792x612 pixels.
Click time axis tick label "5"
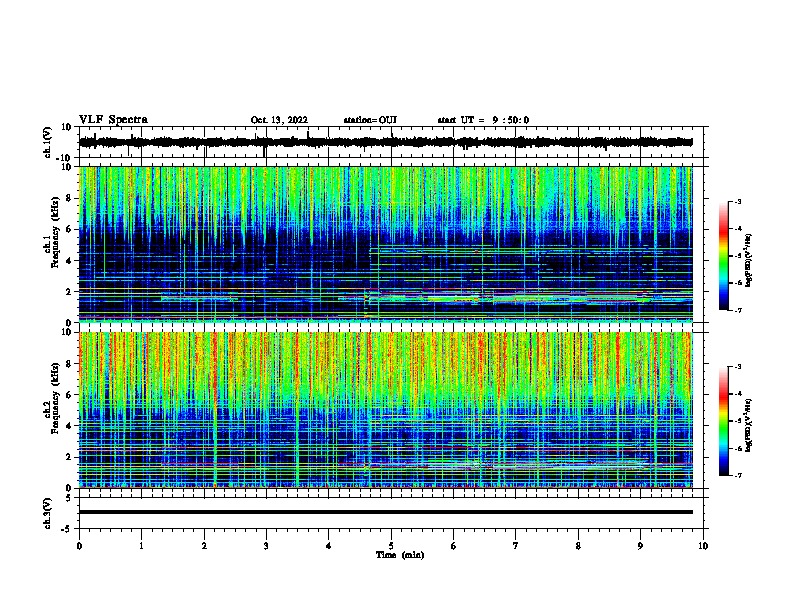(391, 546)
